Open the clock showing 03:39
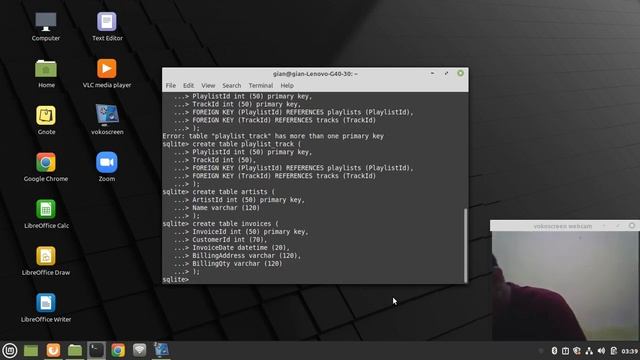 (629, 351)
